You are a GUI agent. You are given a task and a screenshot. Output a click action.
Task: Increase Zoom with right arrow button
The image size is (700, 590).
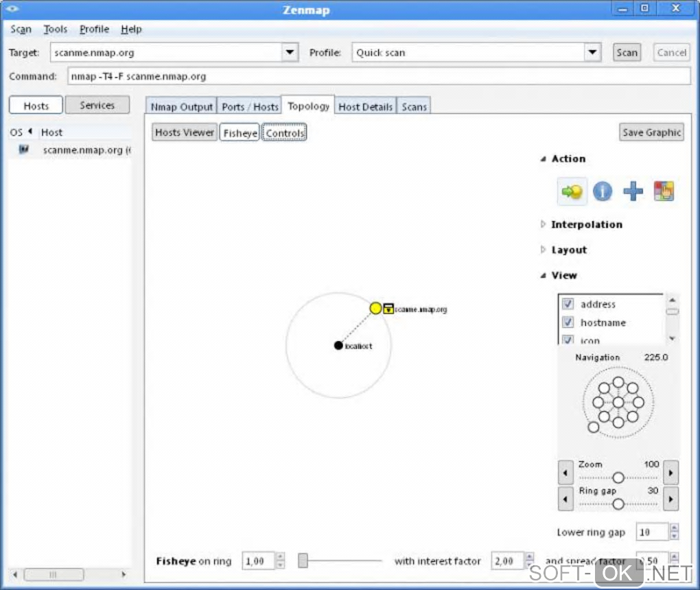pos(670,473)
